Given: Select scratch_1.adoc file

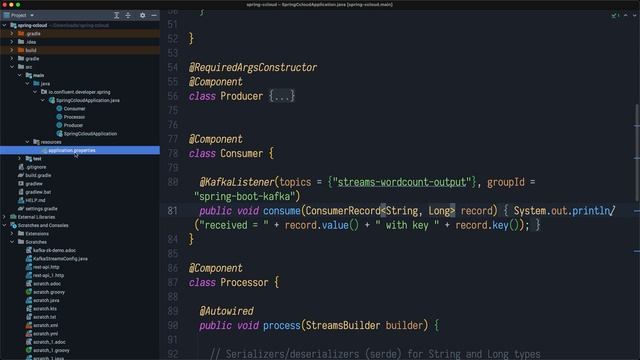Looking at the screenshot, I should pos(49,342).
